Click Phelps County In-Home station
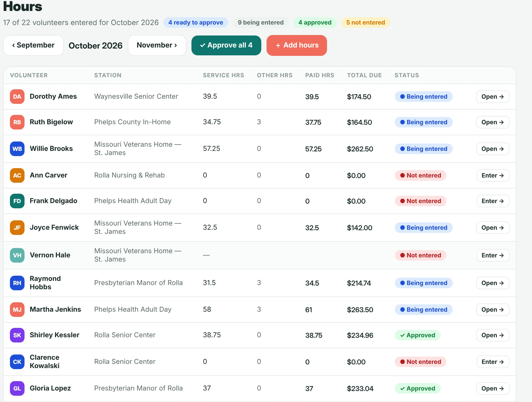This screenshot has height=402, width=532. [132, 122]
